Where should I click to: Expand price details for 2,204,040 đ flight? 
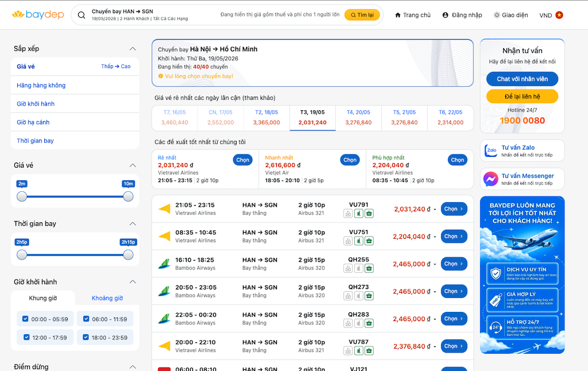pyautogui.click(x=435, y=237)
